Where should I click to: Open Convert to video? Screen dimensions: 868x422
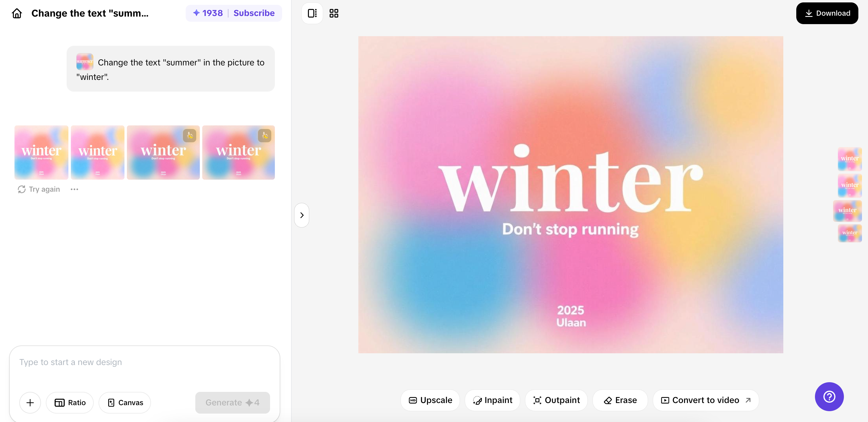point(706,400)
